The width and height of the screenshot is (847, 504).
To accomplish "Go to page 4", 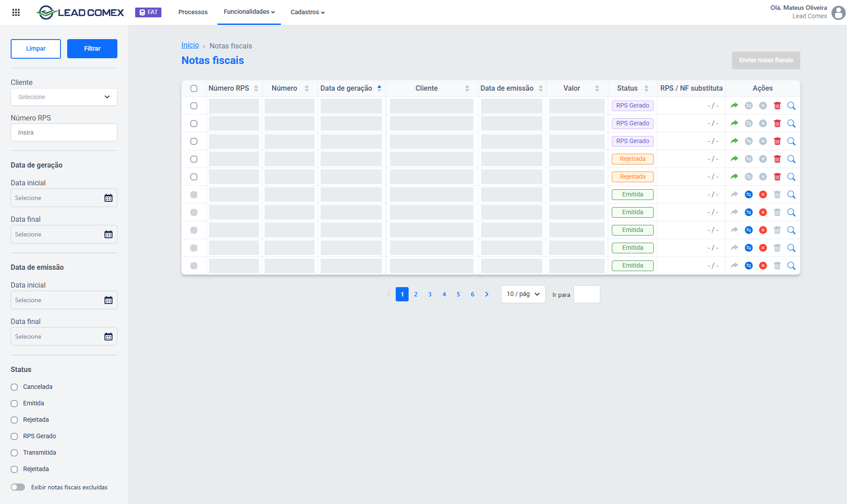I will coord(444,294).
